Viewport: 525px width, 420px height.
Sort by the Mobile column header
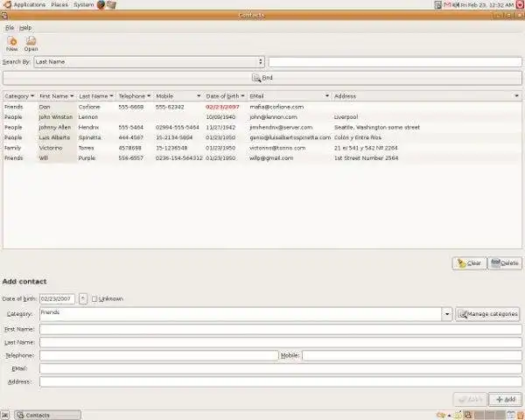pos(178,96)
